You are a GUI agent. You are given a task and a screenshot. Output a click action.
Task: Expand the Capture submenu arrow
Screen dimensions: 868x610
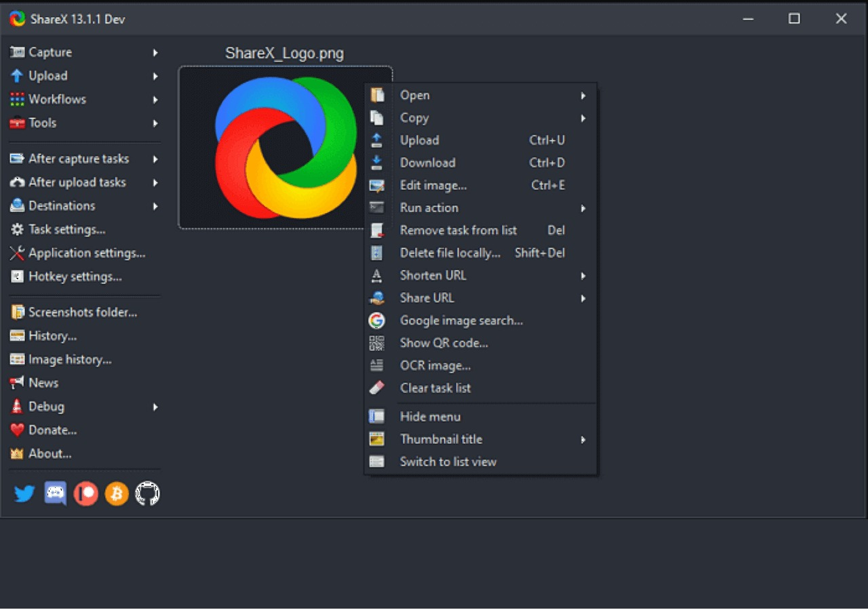coord(155,52)
